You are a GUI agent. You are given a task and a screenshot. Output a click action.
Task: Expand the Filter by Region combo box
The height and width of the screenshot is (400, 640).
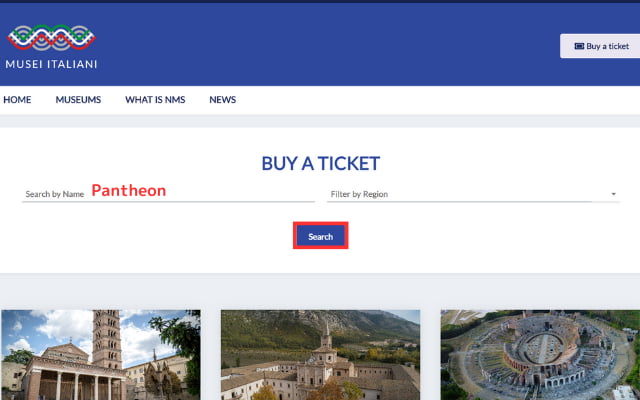tap(473, 194)
